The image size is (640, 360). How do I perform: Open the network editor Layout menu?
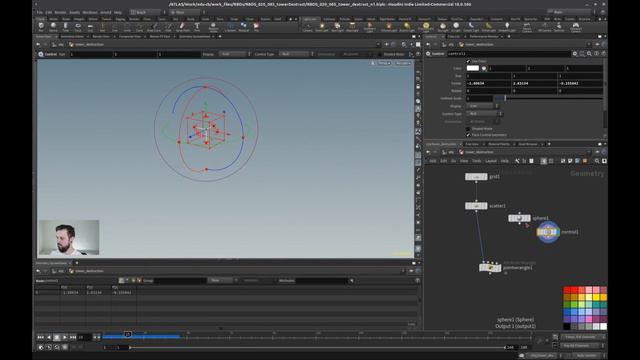click(x=491, y=161)
